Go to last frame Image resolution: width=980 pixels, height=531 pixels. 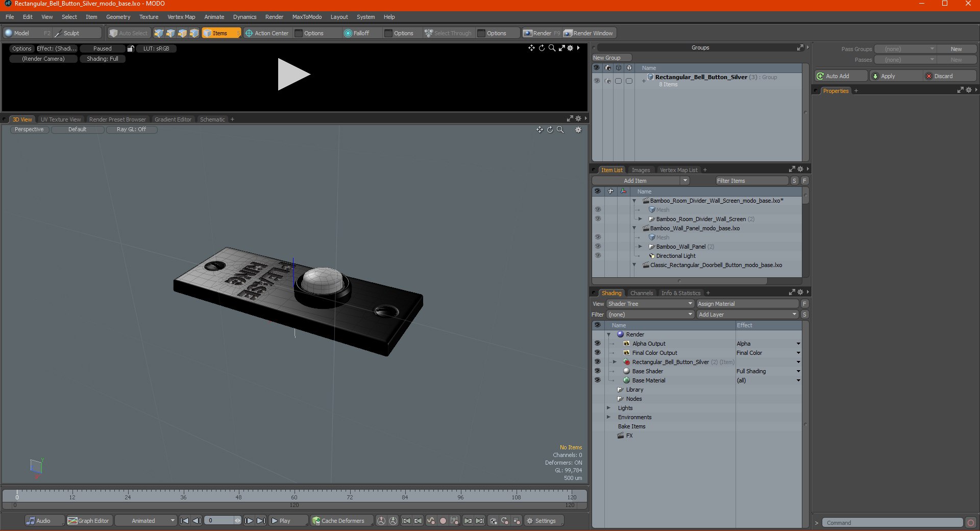(x=261, y=521)
